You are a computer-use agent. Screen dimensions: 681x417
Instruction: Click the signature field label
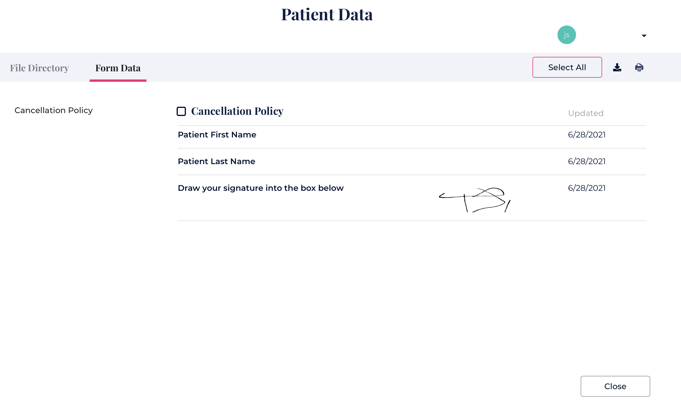tap(260, 188)
